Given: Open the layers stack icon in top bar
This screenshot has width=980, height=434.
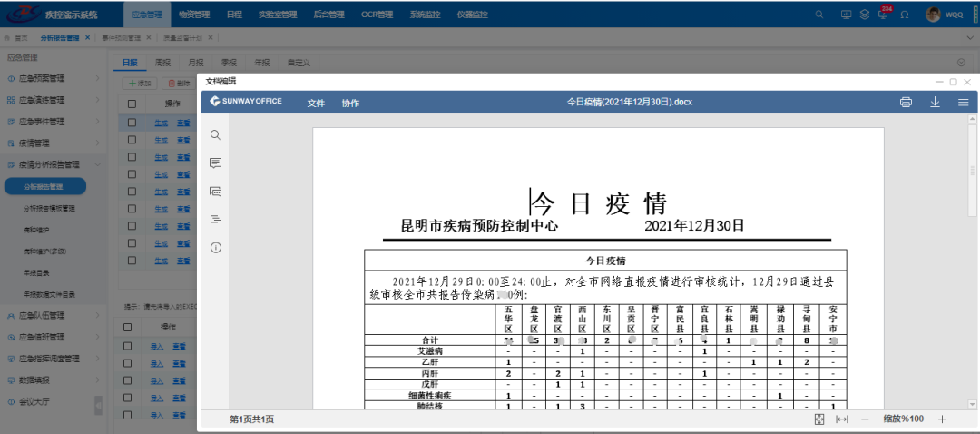Looking at the screenshot, I should click(x=865, y=15).
